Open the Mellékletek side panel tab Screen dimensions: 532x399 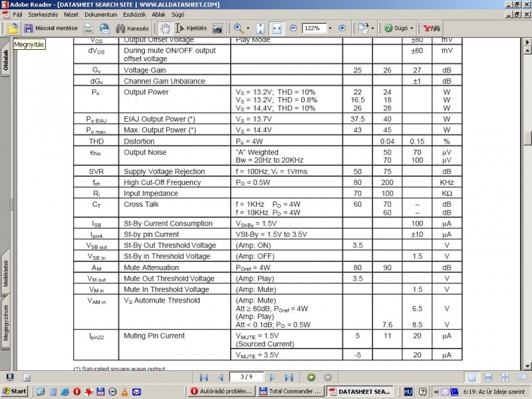pos(5,273)
